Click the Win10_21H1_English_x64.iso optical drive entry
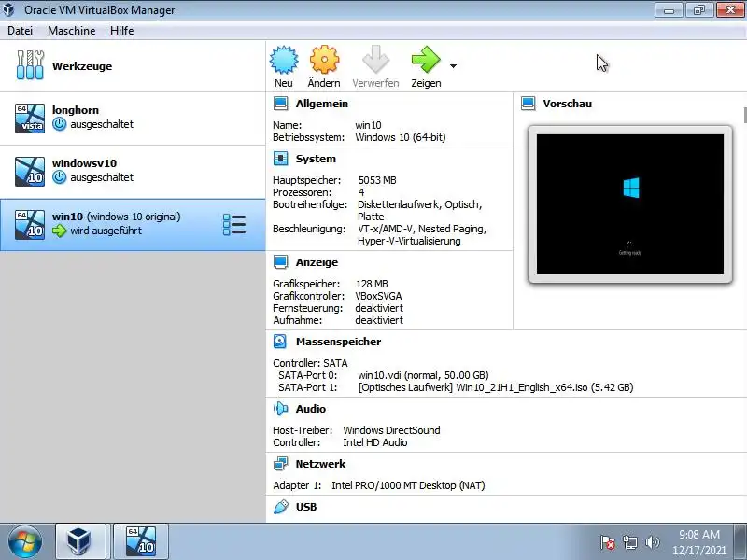This screenshot has width=747, height=560. click(496, 387)
